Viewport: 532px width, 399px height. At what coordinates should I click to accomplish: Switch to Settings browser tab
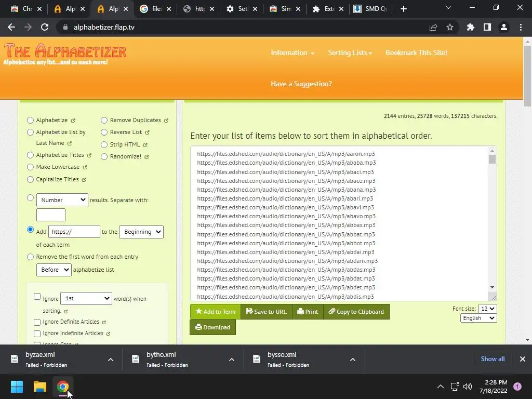pos(242,9)
